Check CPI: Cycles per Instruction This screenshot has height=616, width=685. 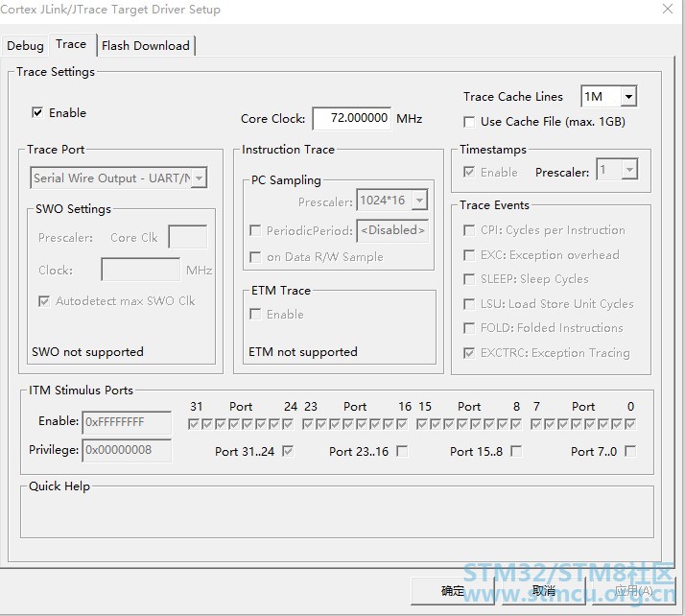(469, 230)
